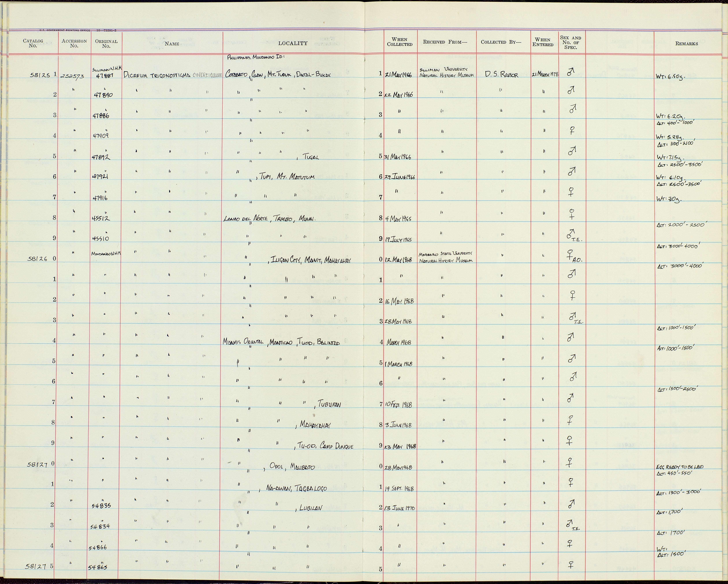This screenshot has height=584, width=728.
Task: Select the "Locality" column header
Action: [293, 43]
